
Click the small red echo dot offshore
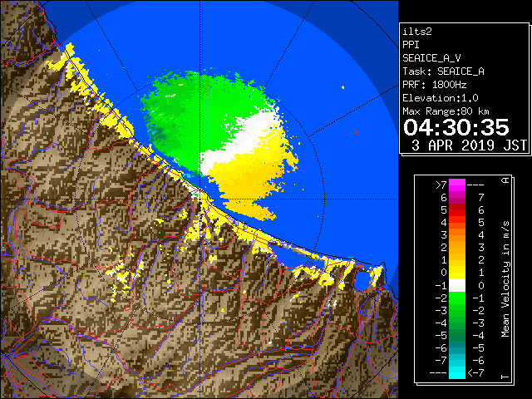[x=357, y=132]
